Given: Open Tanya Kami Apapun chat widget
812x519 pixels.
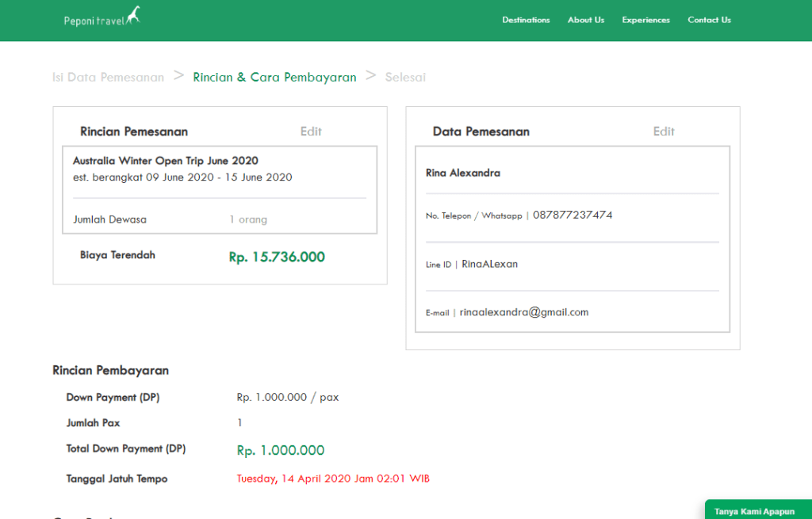Looking at the screenshot, I should pyautogui.click(x=754, y=511).
